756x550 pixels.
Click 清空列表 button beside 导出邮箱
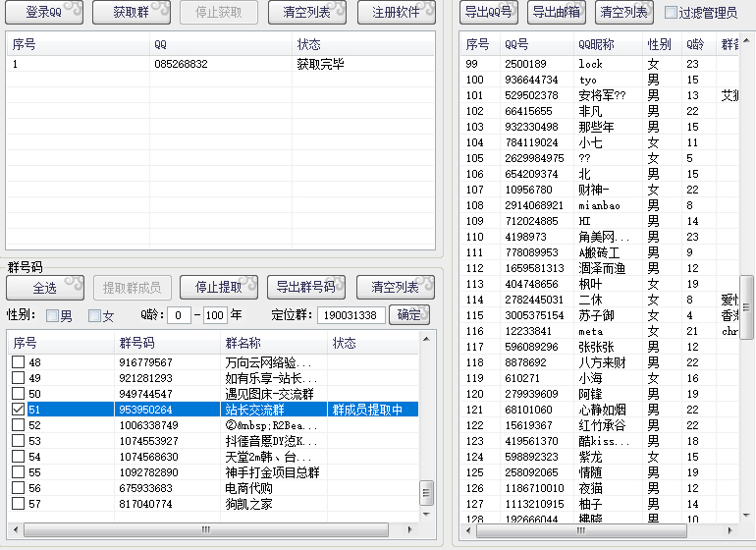pos(624,12)
